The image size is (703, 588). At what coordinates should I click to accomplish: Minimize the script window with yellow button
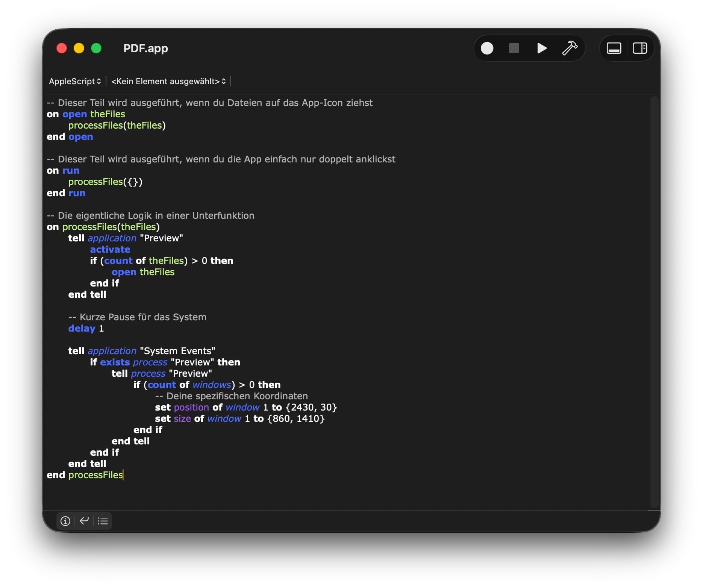point(79,48)
